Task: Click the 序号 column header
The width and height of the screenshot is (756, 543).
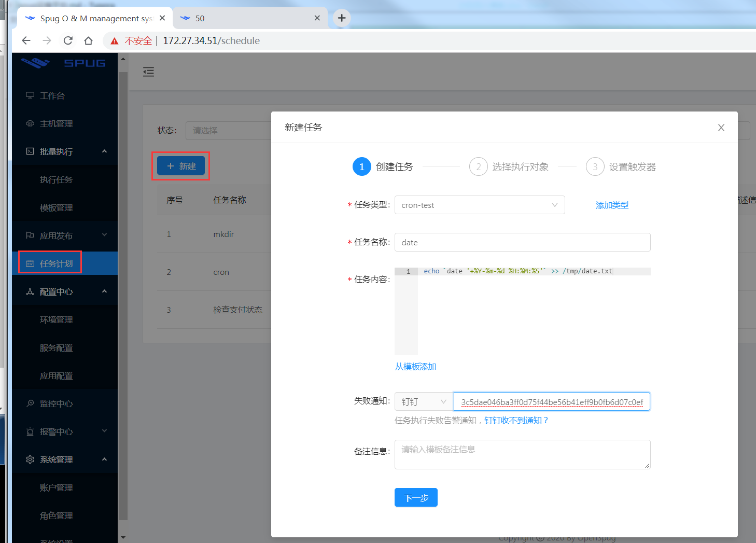Action: 175,200
